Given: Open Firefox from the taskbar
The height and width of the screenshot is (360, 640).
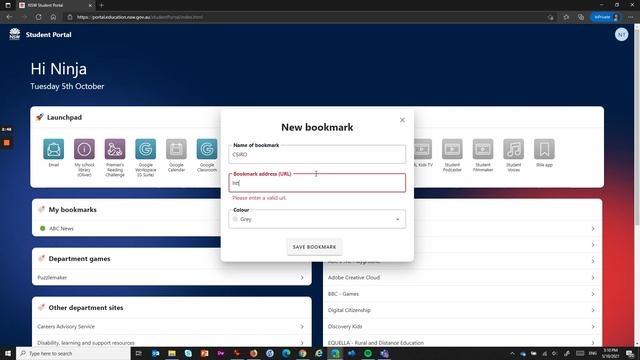Looking at the screenshot, I should coord(253,353).
